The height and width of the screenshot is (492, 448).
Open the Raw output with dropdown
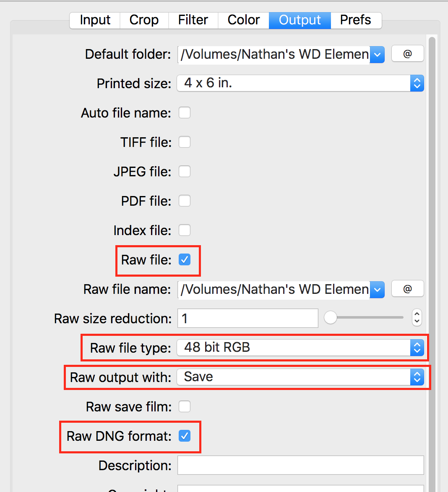click(300, 377)
